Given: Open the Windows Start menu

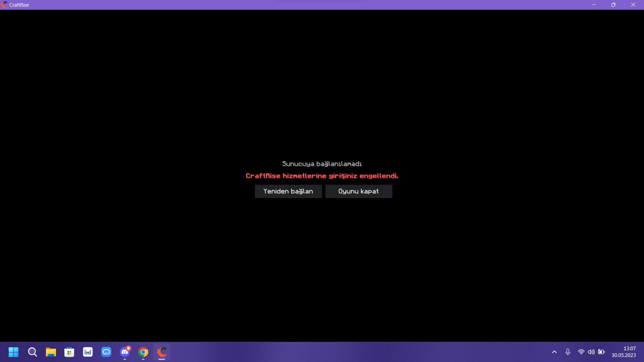Looking at the screenshot, I should click(14, 352).
